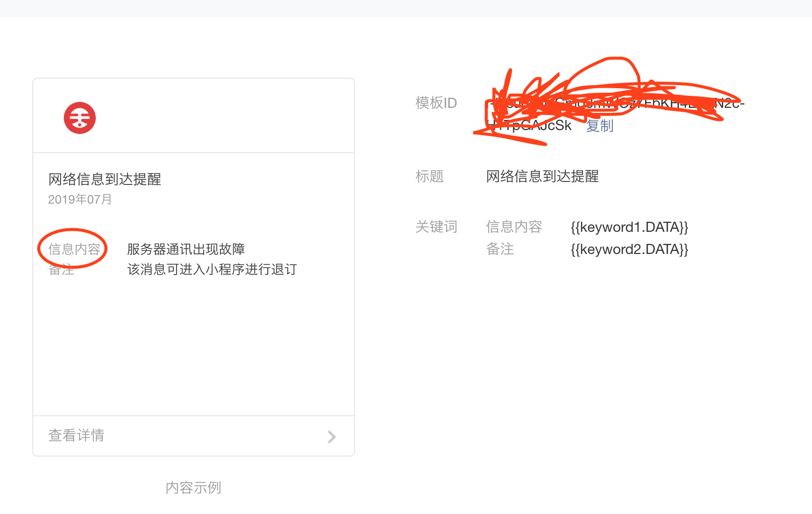
Task: Click the 信息内容 keyword name on right
Action: [x=514, y=227]
